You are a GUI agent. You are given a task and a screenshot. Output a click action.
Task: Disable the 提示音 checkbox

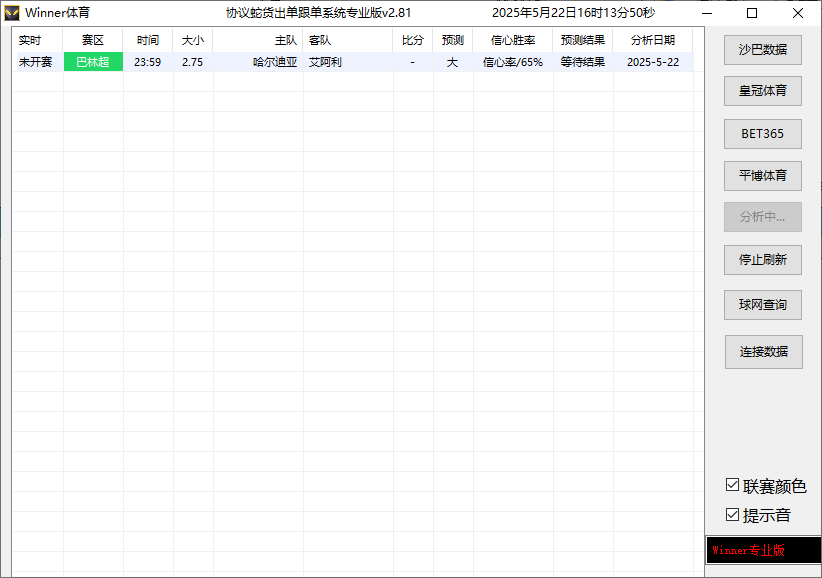pyautogui.click(x=733, y=515)
